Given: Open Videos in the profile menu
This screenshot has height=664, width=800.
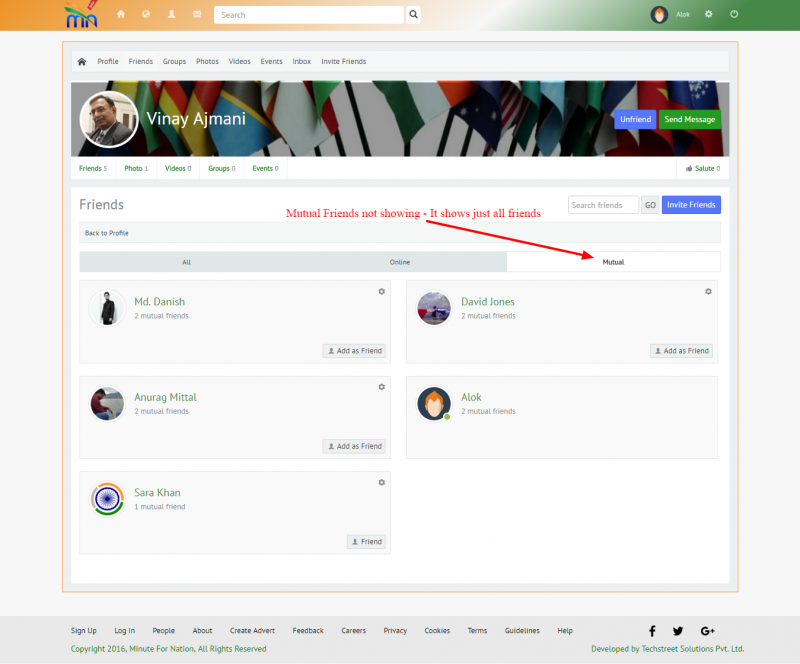Looking at the screenshot, I should 239,61.
